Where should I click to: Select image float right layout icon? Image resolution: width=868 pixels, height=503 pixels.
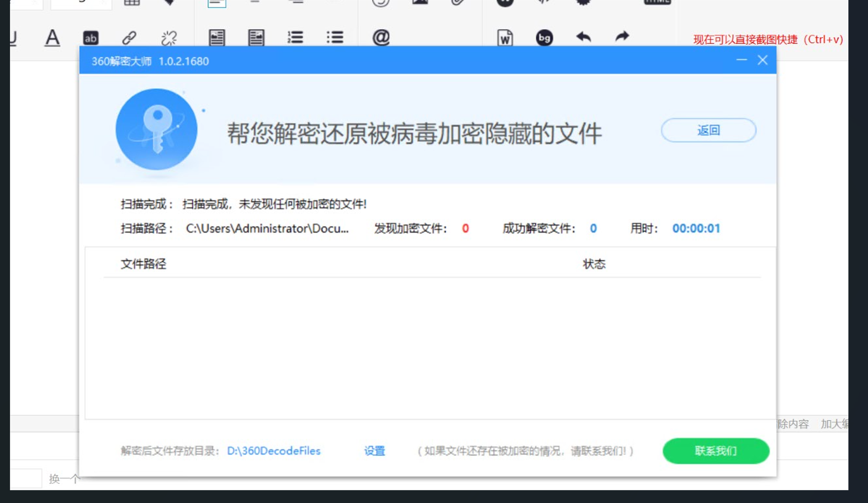tap(256, 38)
